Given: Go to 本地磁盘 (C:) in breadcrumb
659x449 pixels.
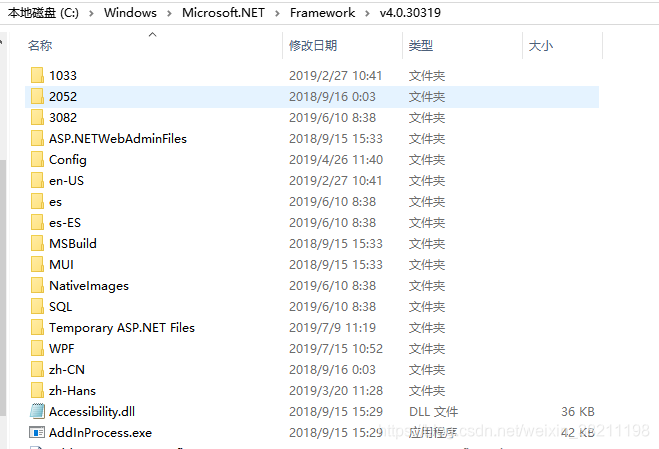Looking at the screenshot, I should coord(43,13).
